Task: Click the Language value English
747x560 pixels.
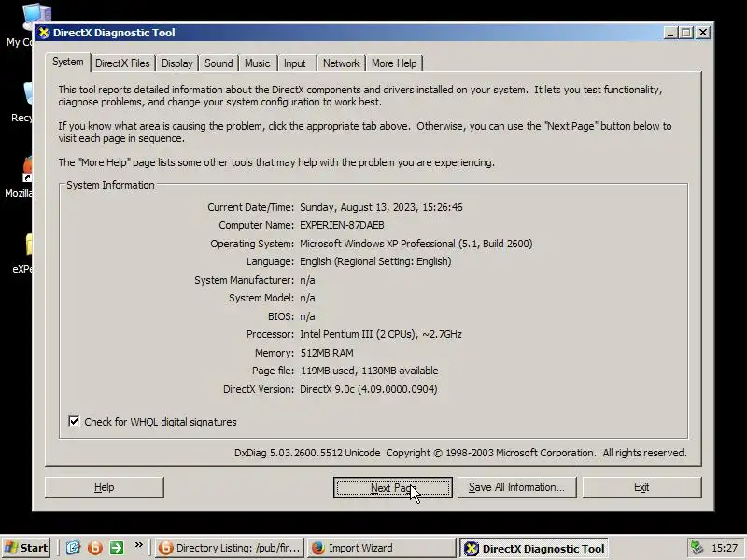Action: point(375,261)
